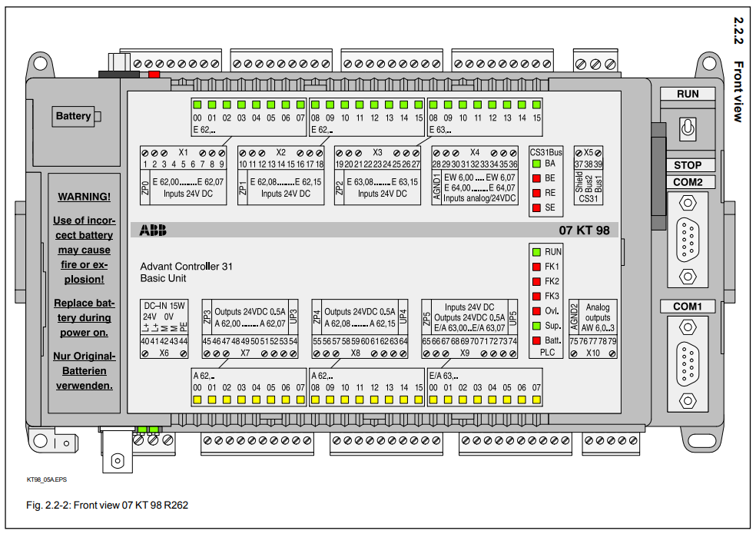The height and width of the screenshot is (534, 756).
Task: Click the green RUN LED in PLC column
Action: pos(536,252)
